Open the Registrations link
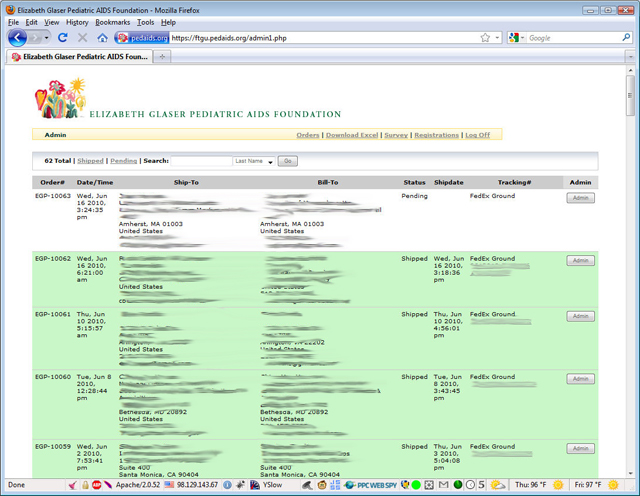640x496 pixels. coord(436,135)
